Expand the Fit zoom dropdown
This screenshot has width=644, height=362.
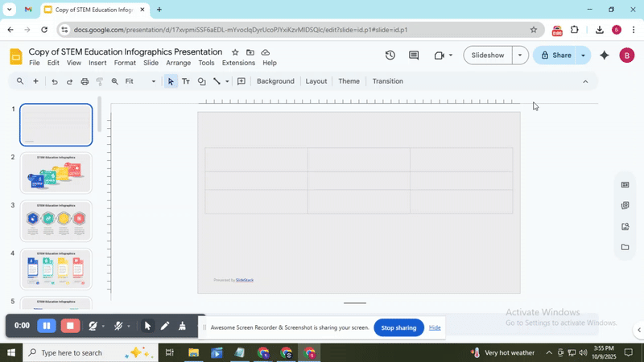(x=141, y=81)
